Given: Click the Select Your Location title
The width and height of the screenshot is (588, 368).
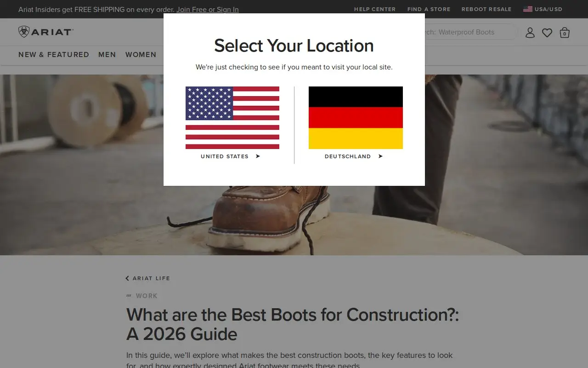Looking at the screenshot, I should pyautogui.click(x=294, y=46).
